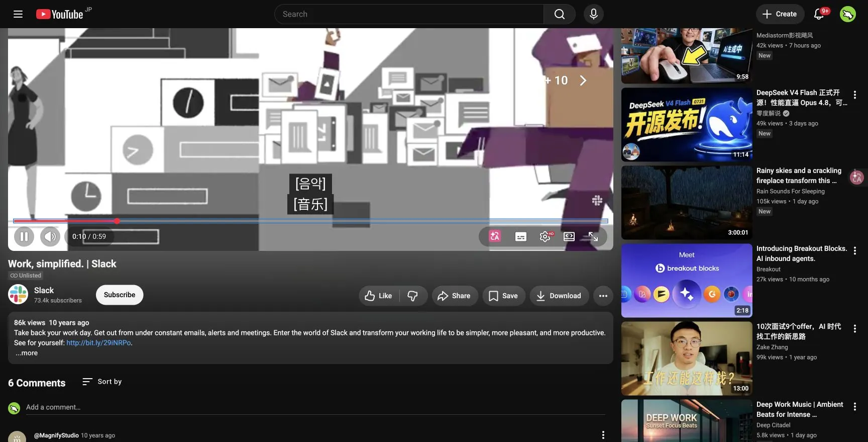Like this video

pyautogui.click(x=379, y=296)
